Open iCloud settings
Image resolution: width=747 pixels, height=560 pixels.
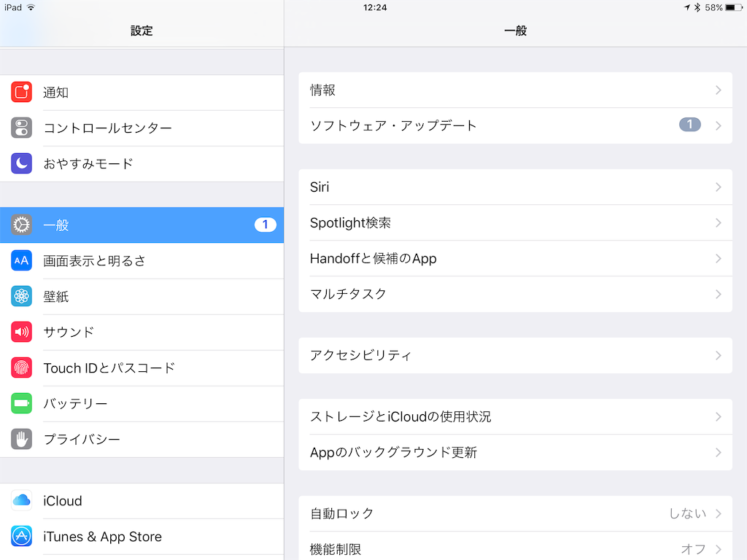point(142,501)
